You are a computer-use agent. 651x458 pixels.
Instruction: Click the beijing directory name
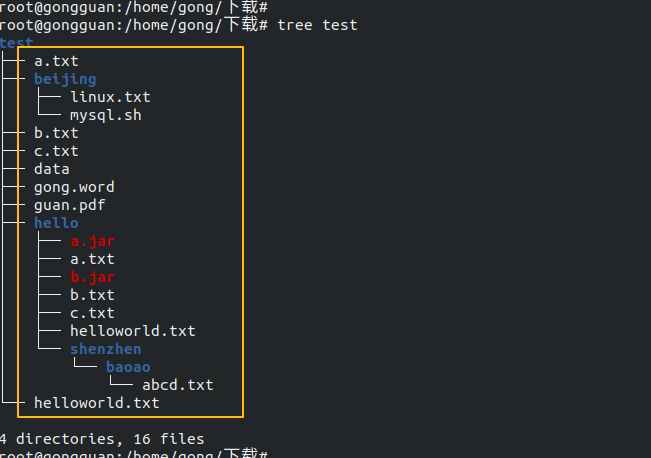[65, 79]
